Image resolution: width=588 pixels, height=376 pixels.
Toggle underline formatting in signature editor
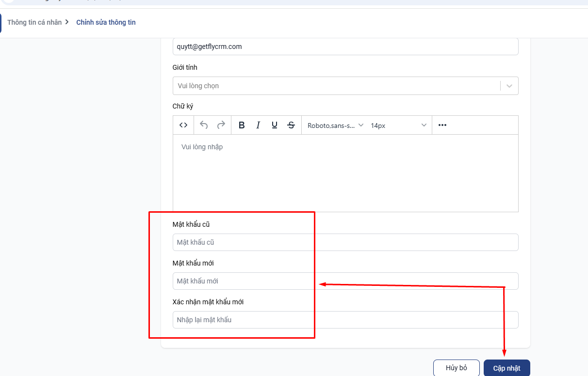(x=275, y=125)
